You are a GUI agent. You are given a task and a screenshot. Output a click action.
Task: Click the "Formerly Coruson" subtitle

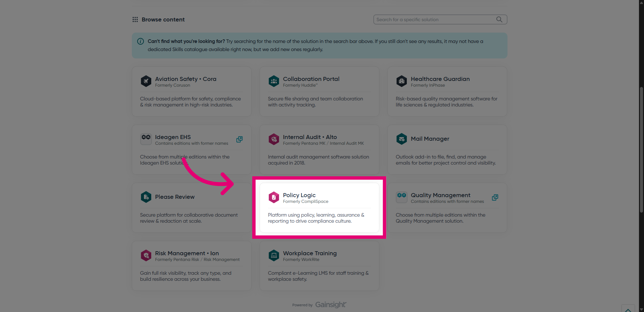[172, 85]
